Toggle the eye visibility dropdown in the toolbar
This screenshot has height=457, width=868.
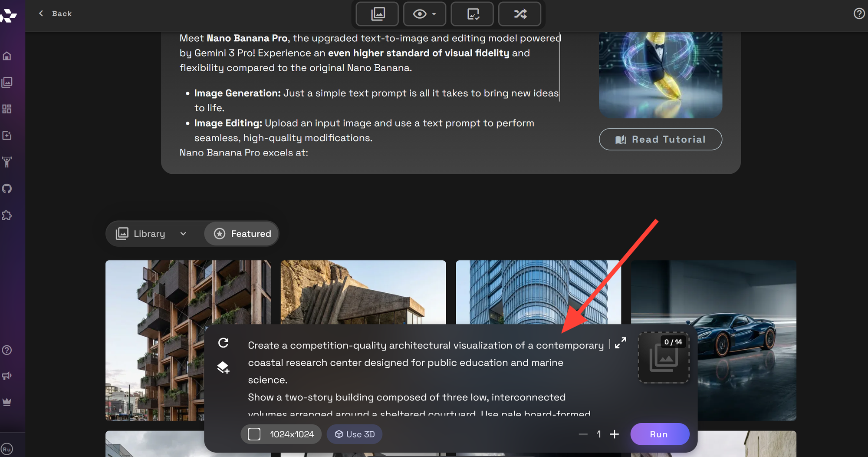coord(424,14)
